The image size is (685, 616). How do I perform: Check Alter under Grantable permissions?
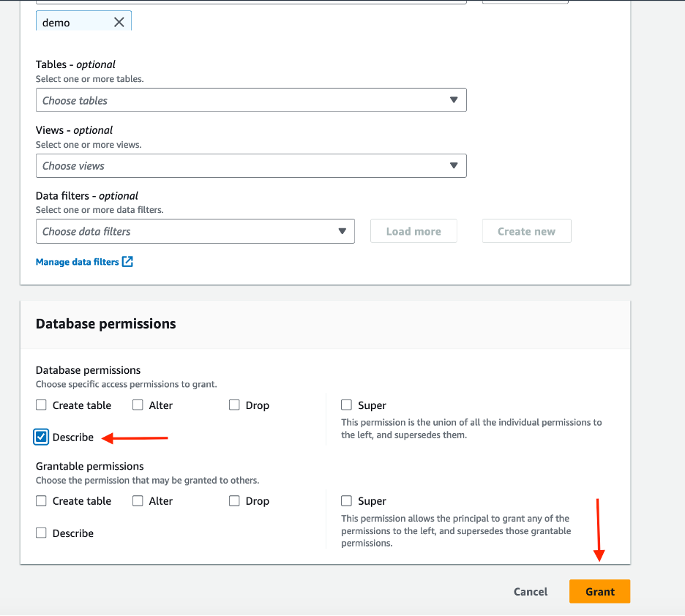pos(138,500)
